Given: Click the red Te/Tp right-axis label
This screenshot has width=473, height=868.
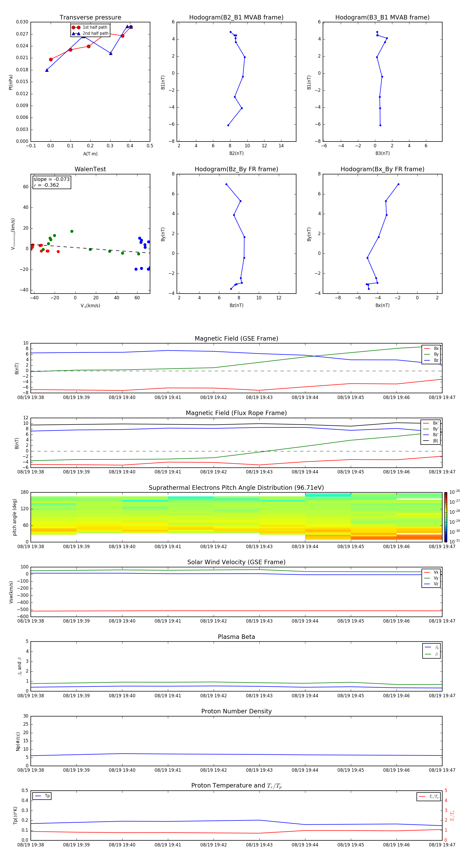Looking at the screenshot, I should coord(453,815).
